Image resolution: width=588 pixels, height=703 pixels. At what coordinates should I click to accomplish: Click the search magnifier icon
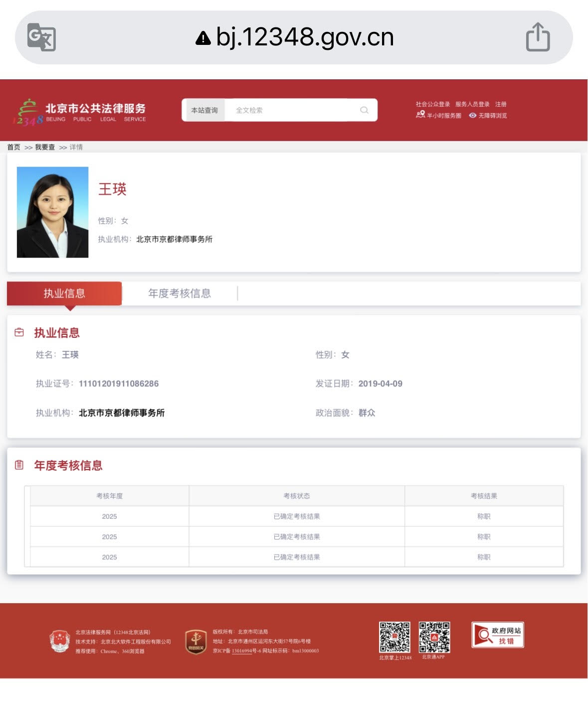[364, 110]
